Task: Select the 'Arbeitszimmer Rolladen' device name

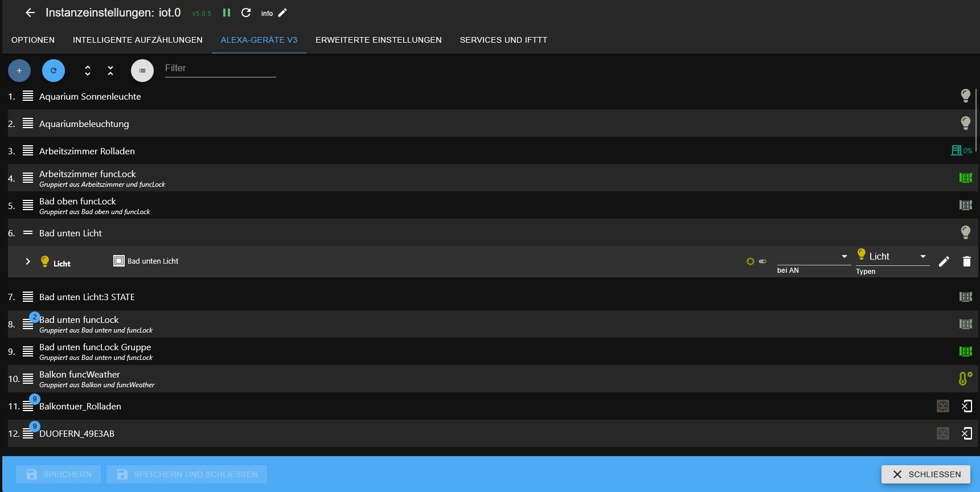Action: point(87,151)
